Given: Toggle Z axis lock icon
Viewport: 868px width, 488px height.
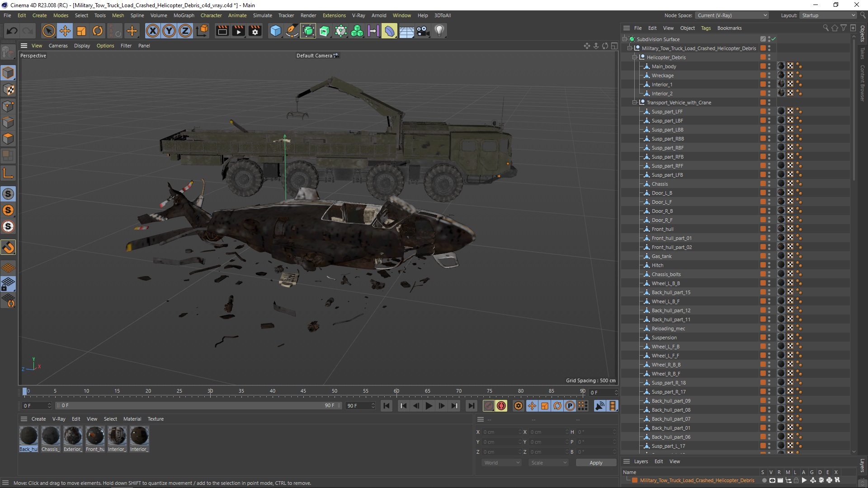Looking at the screenshot, I should [185, 31].
